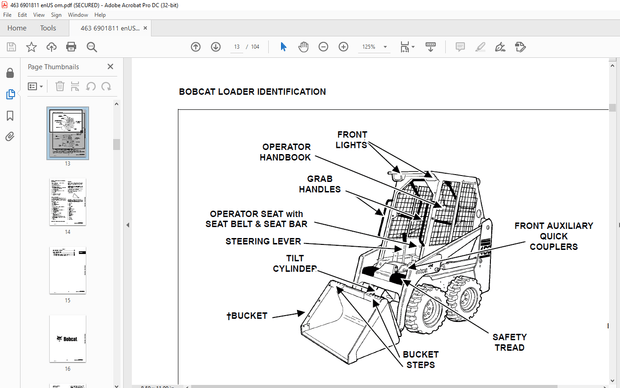The width and height of the screenshot is (620, 388).
Task: Toggle Page Thumbnails sidebar icon
Action: [10, 94]
